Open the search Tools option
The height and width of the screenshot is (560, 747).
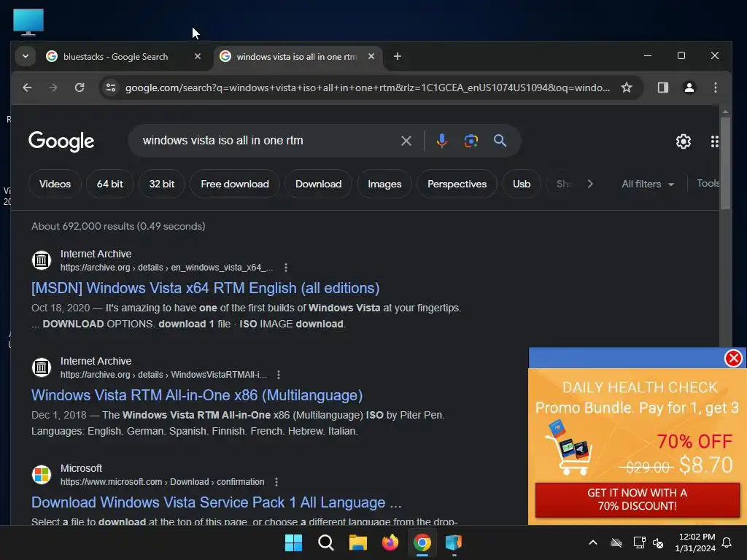click(x=708, y=183)
